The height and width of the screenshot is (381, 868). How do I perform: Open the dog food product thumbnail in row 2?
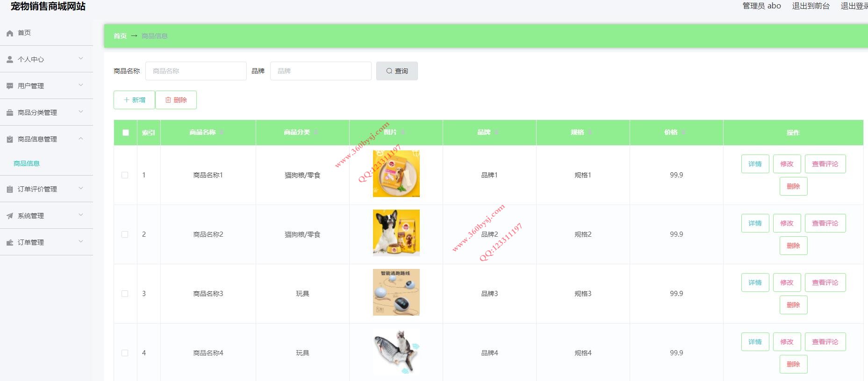[x=396, y=233]
